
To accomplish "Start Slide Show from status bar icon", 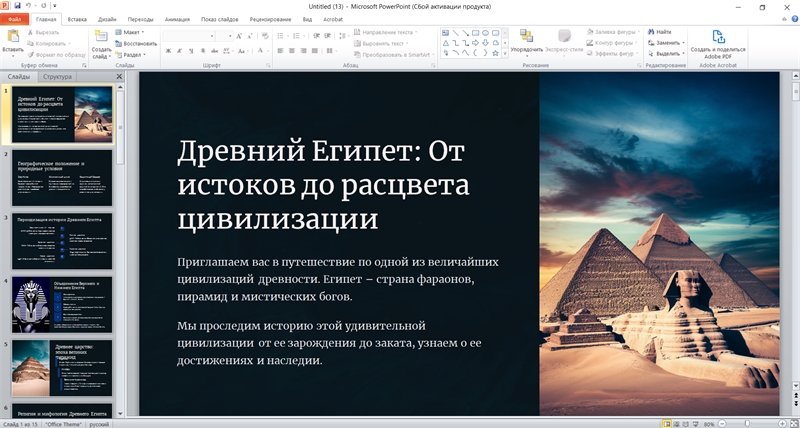I will [x=696, y=424].
